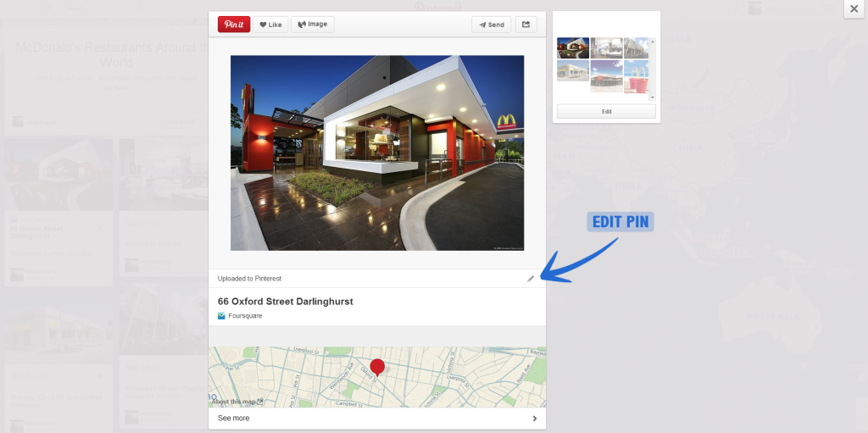Image resolution: width=868 pixels, height=433 pixels.
Task: Click the Oxford St label on the map
Action: (x=368, y=375)
